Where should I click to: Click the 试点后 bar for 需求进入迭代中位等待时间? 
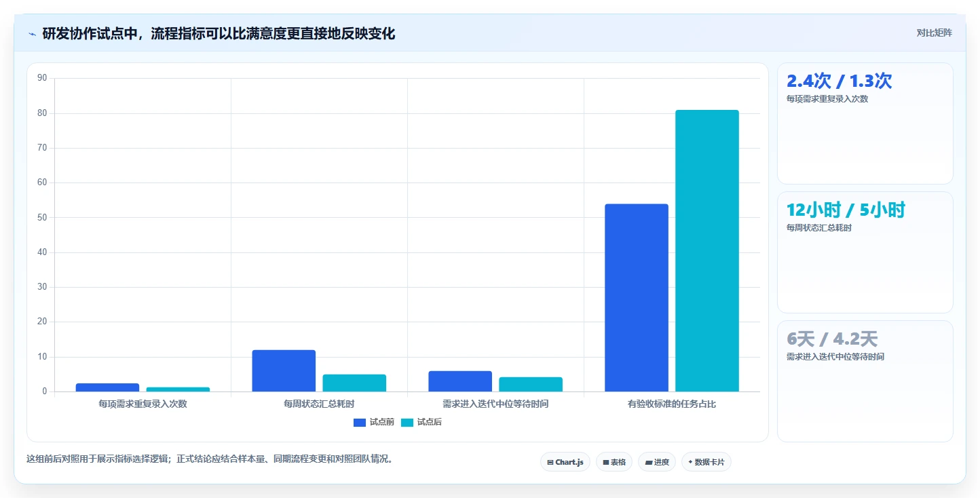point(531,385)
